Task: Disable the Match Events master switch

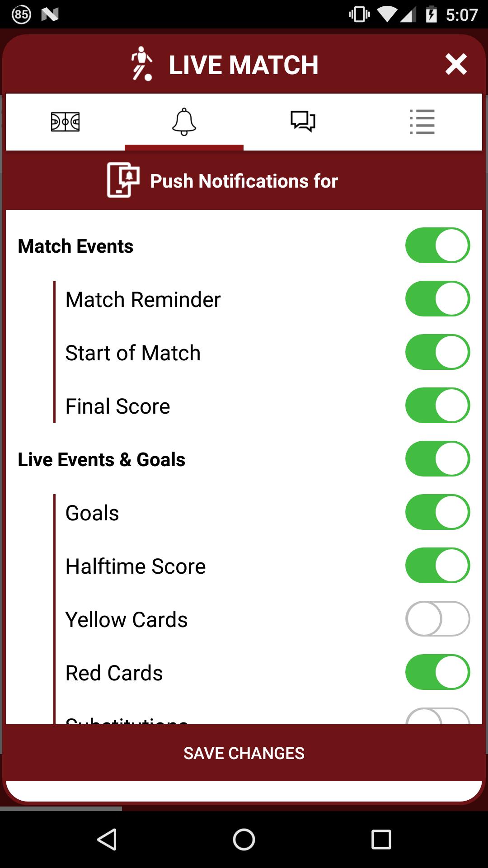Action: pos(437,245)
